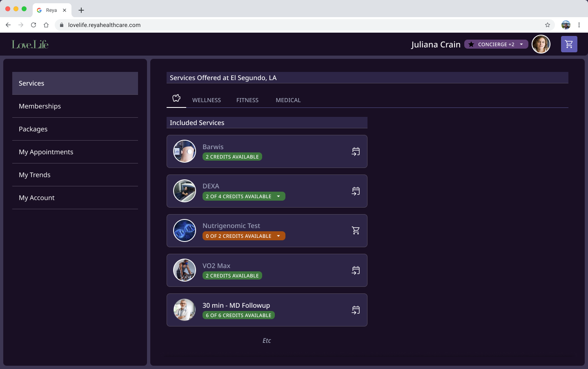Screen dimensions: 588x369
Task: Book a DEXA appointment using its icon
Action: click(x=356, y=191)
